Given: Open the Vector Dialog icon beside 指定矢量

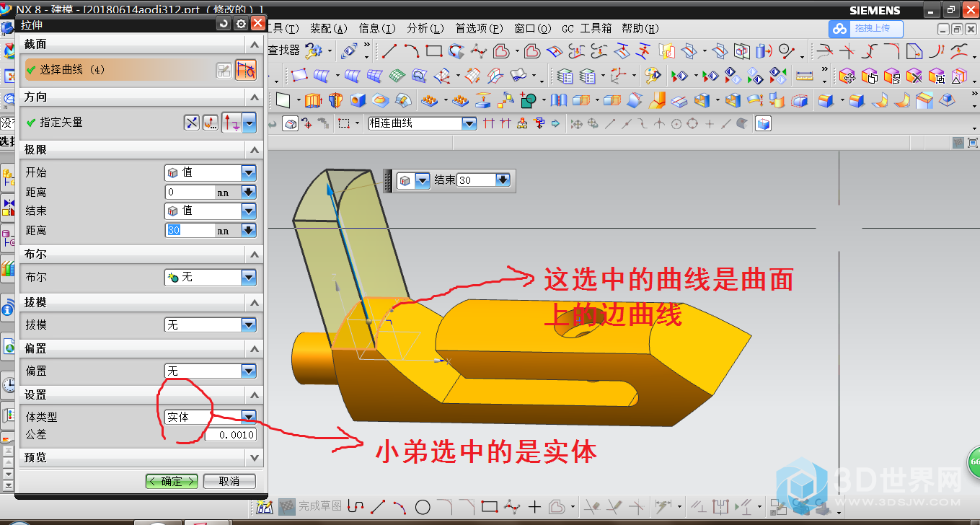Looking at the screenshot, I should (x=210, y=123).
